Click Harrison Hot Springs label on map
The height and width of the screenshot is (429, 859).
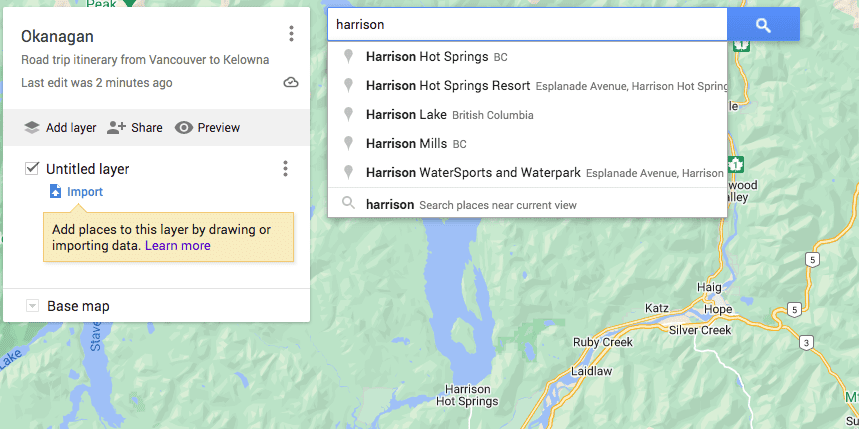(x=467, y=395)
